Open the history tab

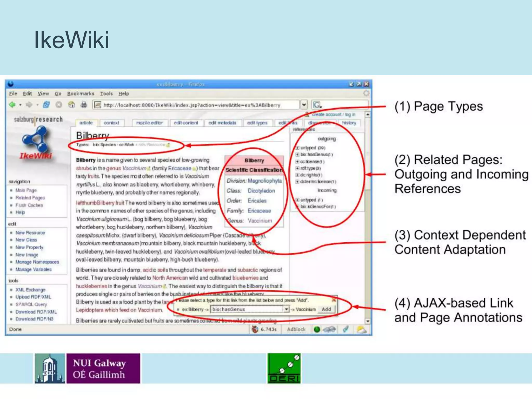(x=349, y=123)
